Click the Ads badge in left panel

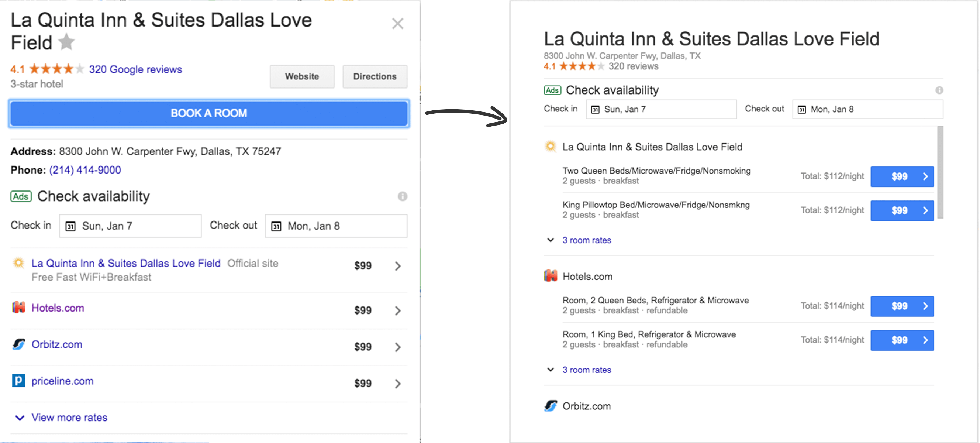point(21,196)
